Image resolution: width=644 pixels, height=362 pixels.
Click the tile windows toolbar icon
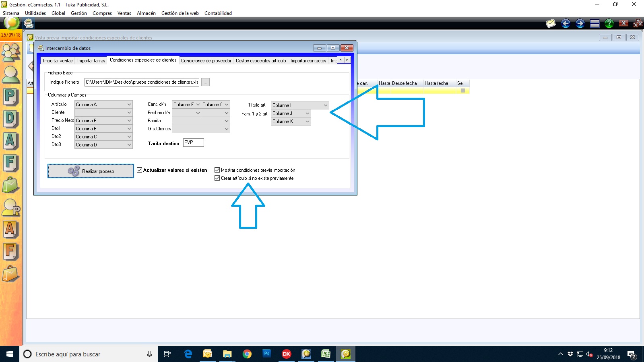pyautogui.click(x=595, y=24)
